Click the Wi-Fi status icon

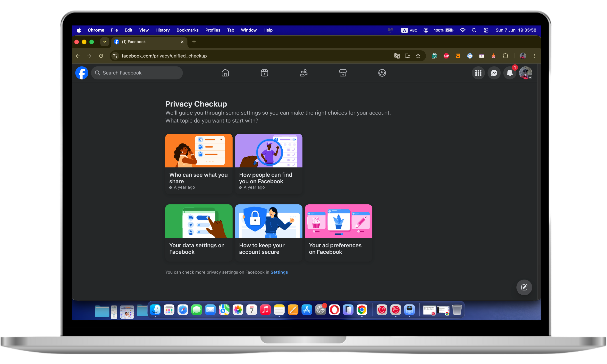coord(462,30)
